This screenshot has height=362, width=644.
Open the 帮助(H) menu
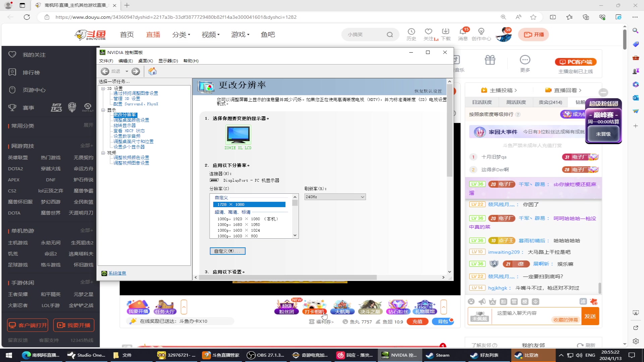coord(191,61)
